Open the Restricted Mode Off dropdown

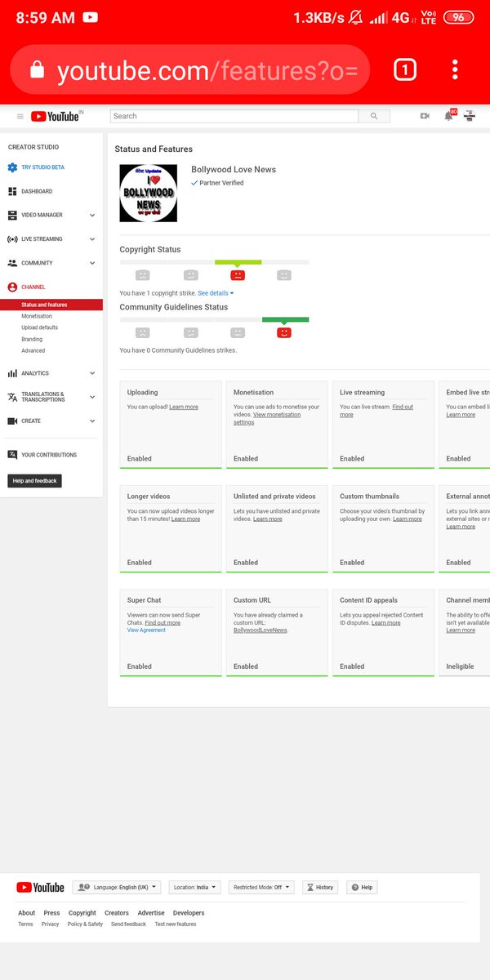[x=262, y=887]
